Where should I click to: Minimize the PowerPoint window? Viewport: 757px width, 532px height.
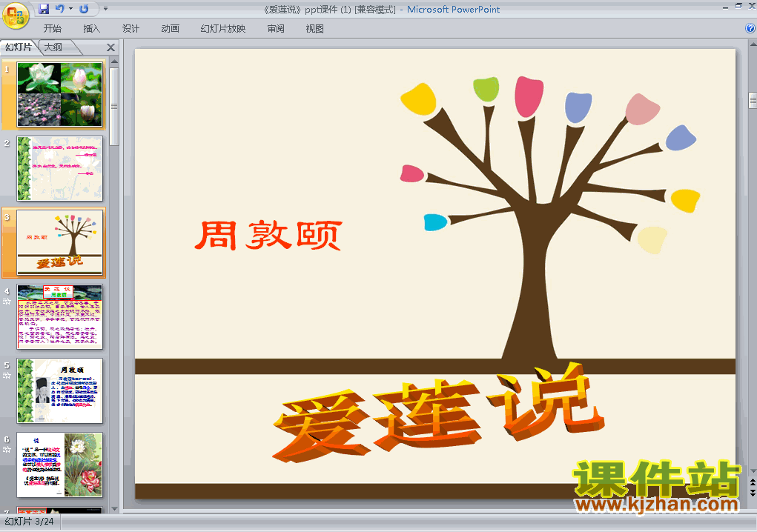point(725,7)
